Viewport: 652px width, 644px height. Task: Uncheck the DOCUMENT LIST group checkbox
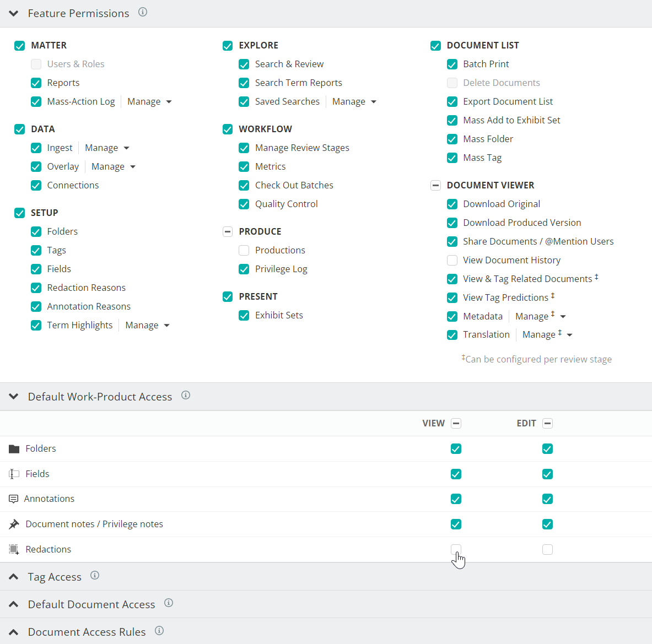click(x=435, y=46)
